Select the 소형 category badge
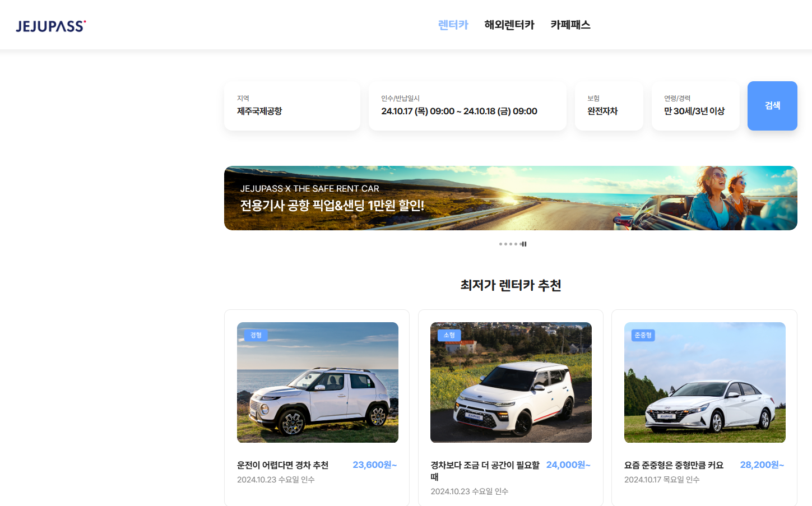This screenshot has height=506, width=812. (449, 335)
